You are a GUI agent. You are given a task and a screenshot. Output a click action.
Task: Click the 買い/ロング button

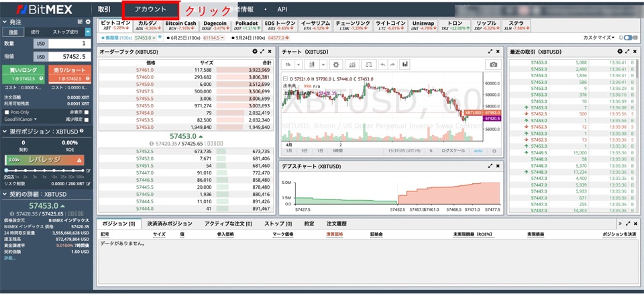(23, 74)
